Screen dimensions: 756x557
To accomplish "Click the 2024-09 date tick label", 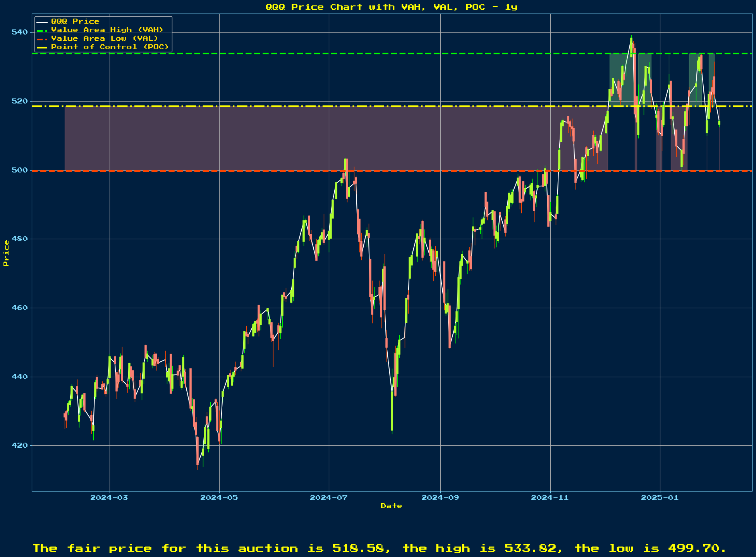I will point(440,497).
